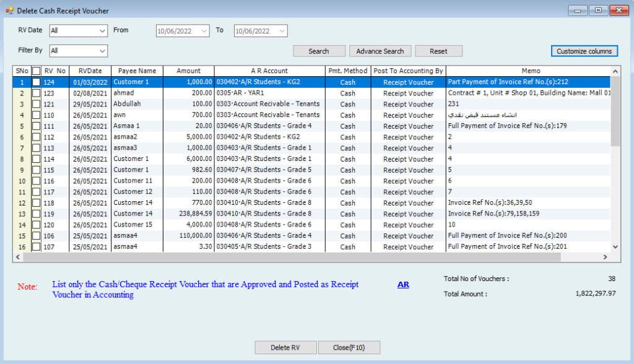Click the app icon in title bar

pyautogui.click(x=9, y=10)
